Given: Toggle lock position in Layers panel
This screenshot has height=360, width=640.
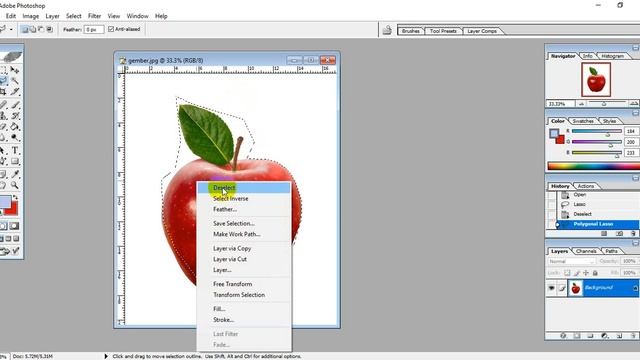Looking at the screenshot, I should tap(586, 273).
